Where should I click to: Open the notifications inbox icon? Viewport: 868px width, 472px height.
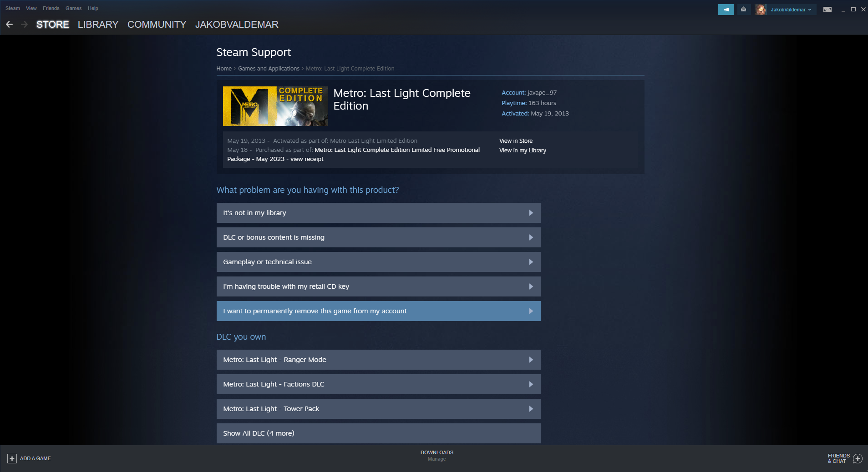click(743, 10)
